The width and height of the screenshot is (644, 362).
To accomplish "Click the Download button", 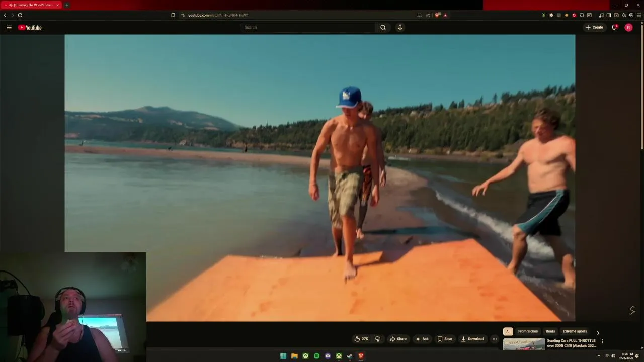I will point(472,339).
